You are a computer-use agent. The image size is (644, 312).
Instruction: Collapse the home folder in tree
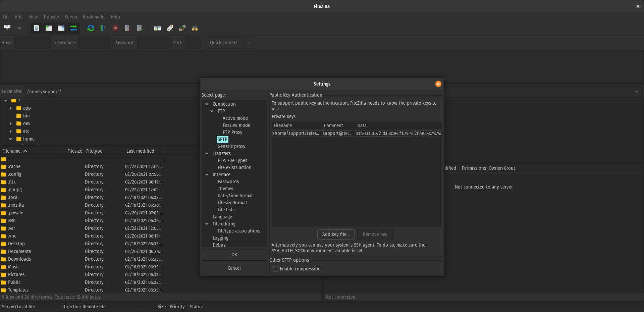click(x=11, y=139)
